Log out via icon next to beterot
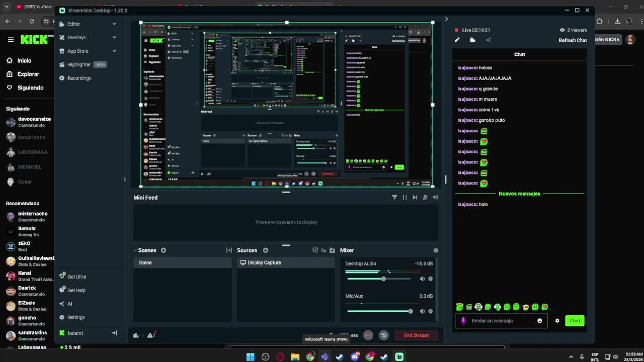Image resolution: width=644 pixels, height=362 pixels. coord(114,333)
